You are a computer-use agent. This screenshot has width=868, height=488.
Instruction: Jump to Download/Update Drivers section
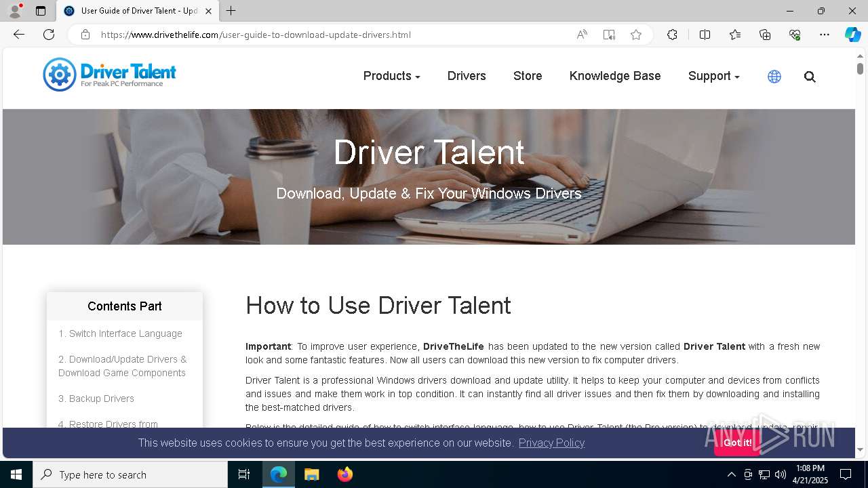pos(123,366)
